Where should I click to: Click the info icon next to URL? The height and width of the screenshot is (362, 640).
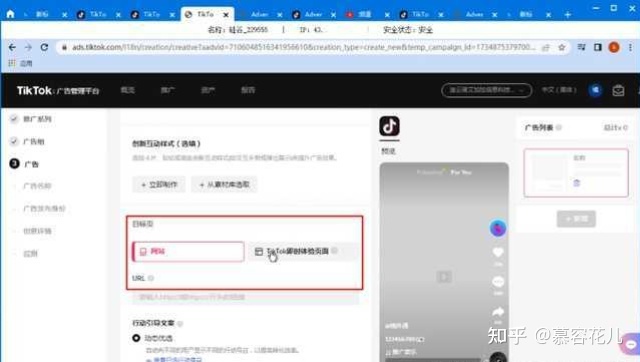(151, 278)
